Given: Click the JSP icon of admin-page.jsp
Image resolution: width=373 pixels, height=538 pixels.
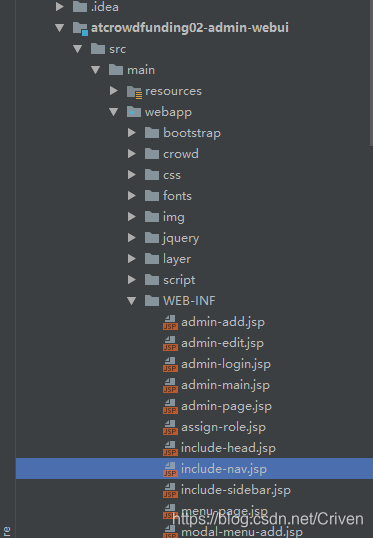Looking at the screenshot, I should click(x=170, y=406).
